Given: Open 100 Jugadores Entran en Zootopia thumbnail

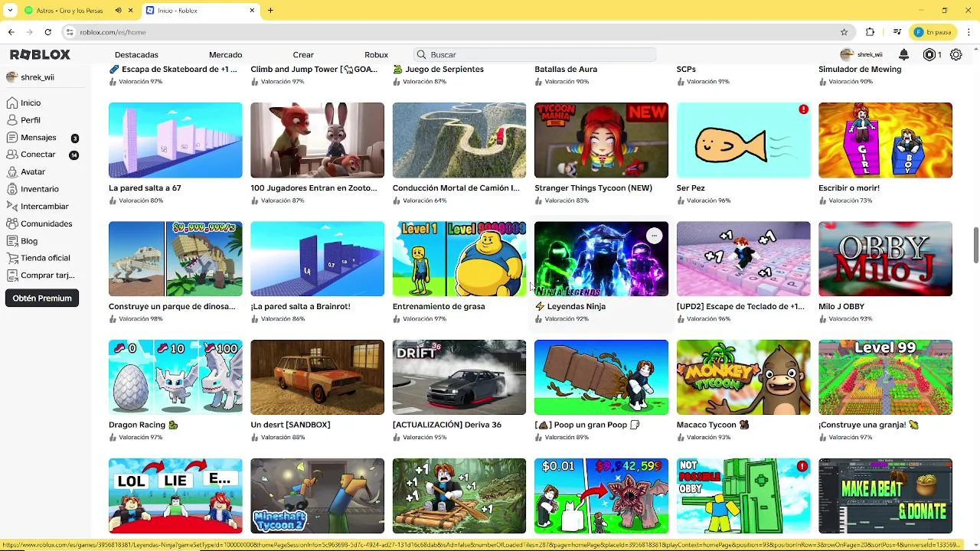Looking at the screenshot, I should tap(317, 140).
